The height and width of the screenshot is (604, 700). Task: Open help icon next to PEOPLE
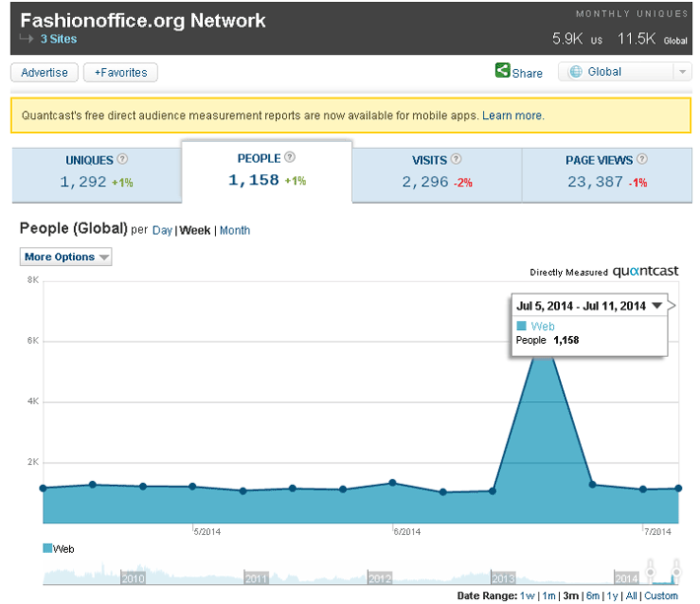tap(290, 157)
